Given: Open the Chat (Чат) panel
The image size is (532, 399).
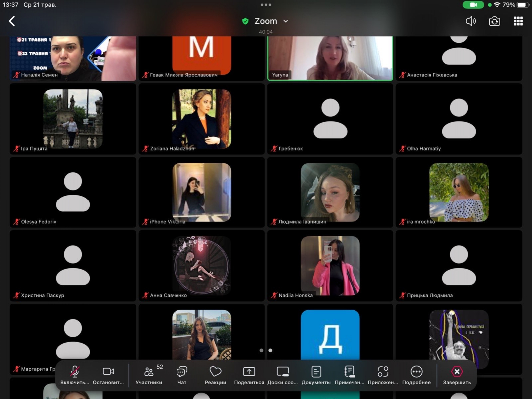Looking at the screenshot, I should coord(182,375).
